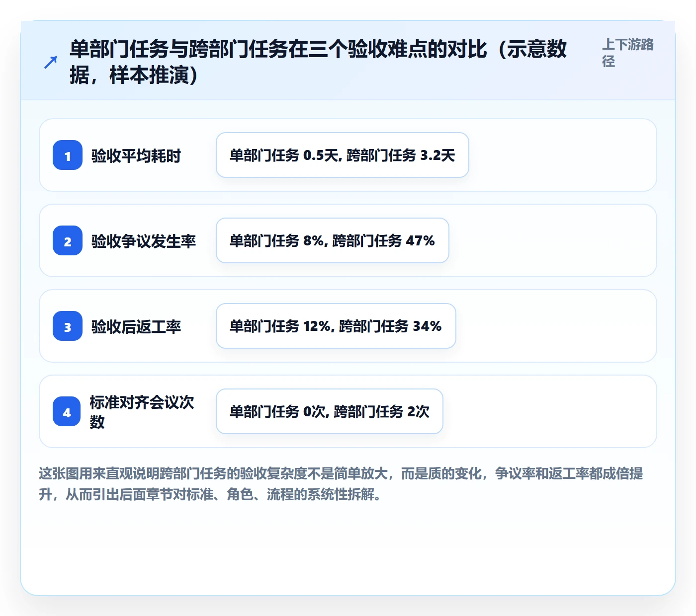696x616 pixels.
Task: Select the 验收平均耗时 label
Action: (136, 156)
